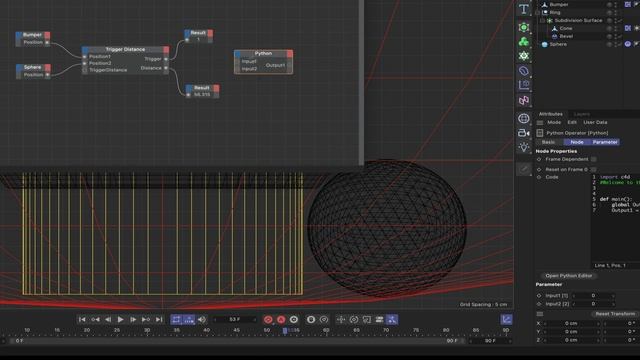
Task: Open the generators green cube icon
Action: pos(524,27)
